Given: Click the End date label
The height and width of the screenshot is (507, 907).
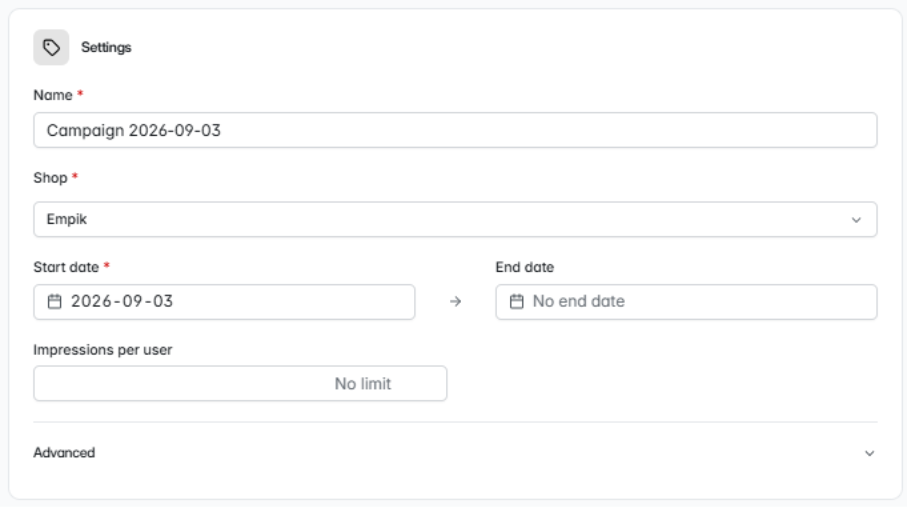Looking at the screenshot, I should pyautogui.click(x=525, y=267).
